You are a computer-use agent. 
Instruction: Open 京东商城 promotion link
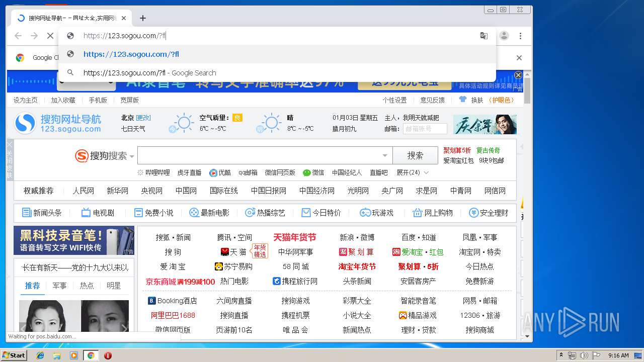[180, 282]
